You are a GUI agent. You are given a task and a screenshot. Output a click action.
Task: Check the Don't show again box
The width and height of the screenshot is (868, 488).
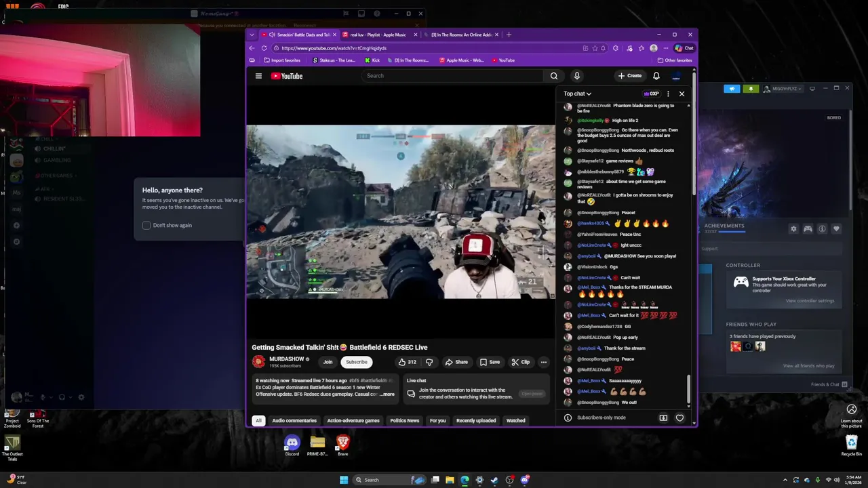tap(146, 225)
